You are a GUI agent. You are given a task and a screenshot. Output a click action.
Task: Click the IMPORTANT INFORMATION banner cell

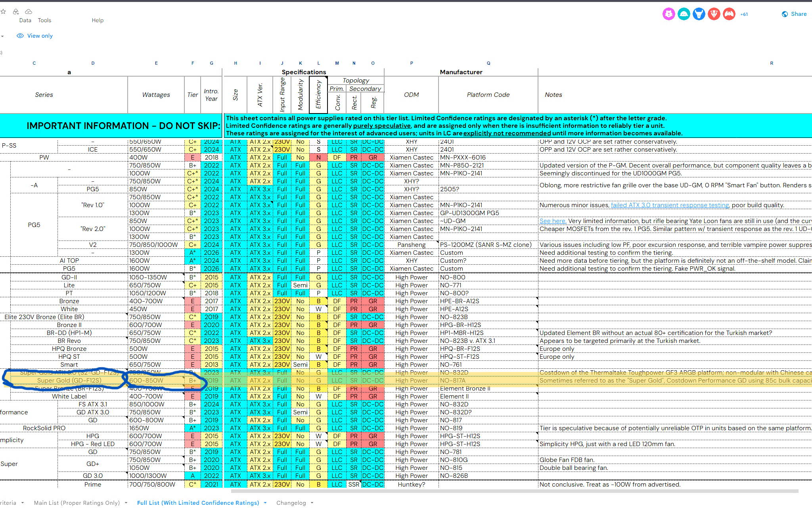(x=111, y=126)
